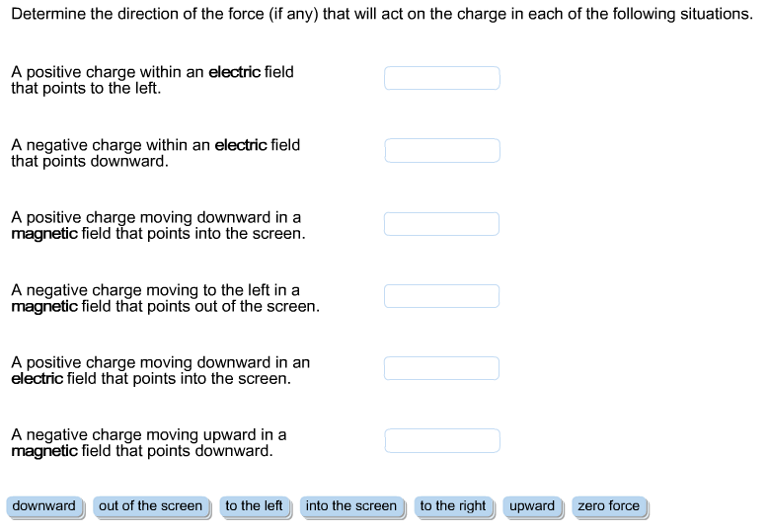Click the 'Determine the direction of the force' instruction
The height and width of the screenshot is (532, 769).
tap(381, 14)
